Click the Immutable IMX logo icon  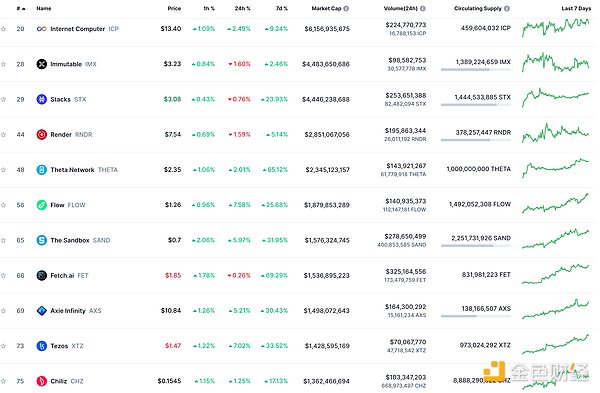[x=41, y=64]
